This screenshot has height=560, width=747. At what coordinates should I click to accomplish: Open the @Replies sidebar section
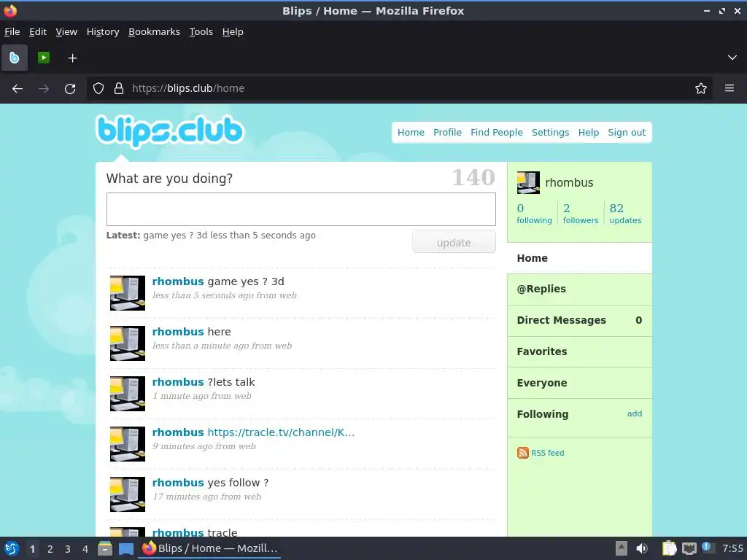click(x=579, y=289)
